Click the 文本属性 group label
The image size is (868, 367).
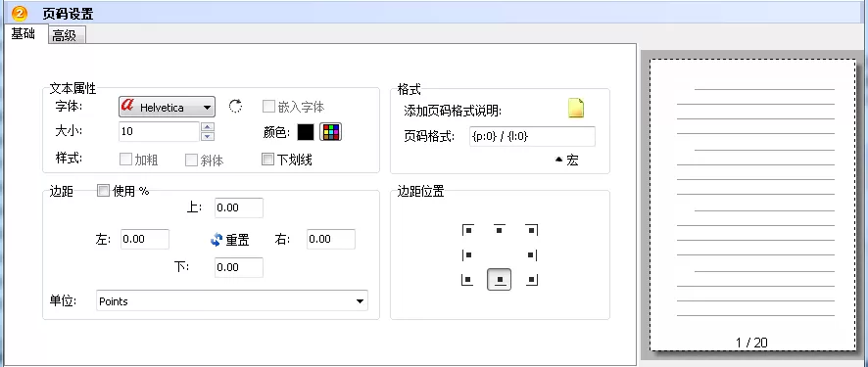tap(73, 88)
